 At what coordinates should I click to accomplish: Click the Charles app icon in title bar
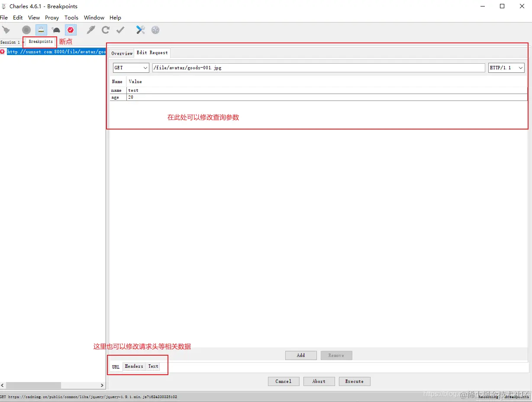[4, 6]
